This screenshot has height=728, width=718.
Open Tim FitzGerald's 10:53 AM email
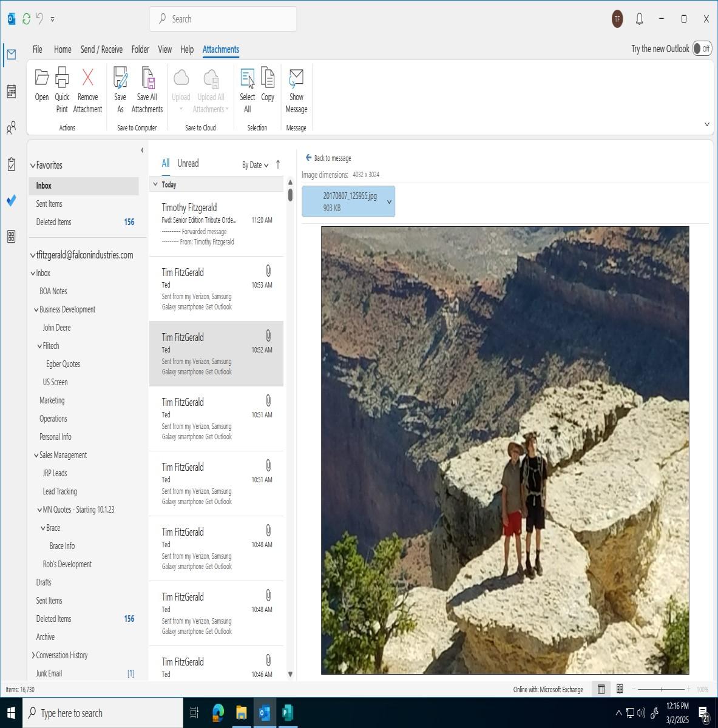click(216, 289)
